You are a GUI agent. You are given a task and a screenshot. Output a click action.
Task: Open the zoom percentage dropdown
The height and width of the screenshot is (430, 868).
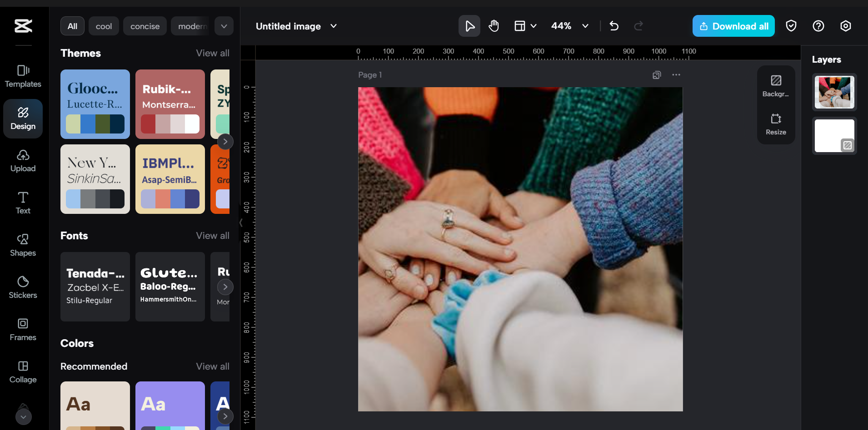585,26
